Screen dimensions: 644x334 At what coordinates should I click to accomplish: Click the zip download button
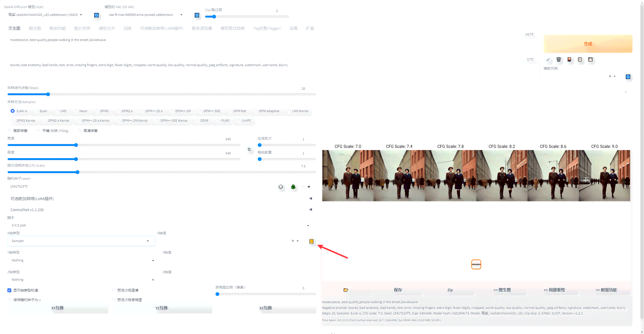click(450, 290)
